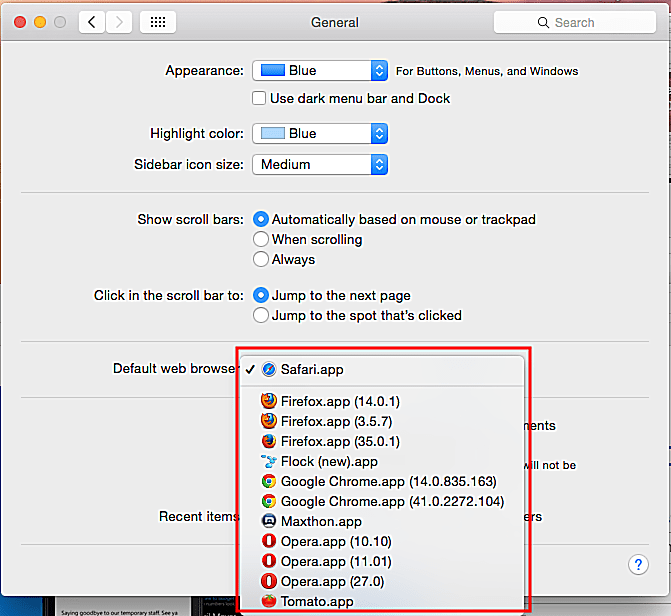Select Tomato.app from browser list
The width and height of the screenshot is (671, 616).
click(x=382, y=601)
